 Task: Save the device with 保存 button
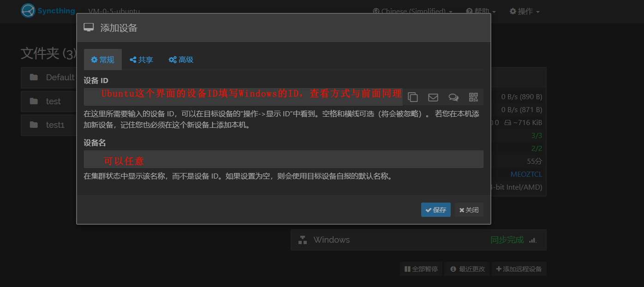click(x=436, y=210)
